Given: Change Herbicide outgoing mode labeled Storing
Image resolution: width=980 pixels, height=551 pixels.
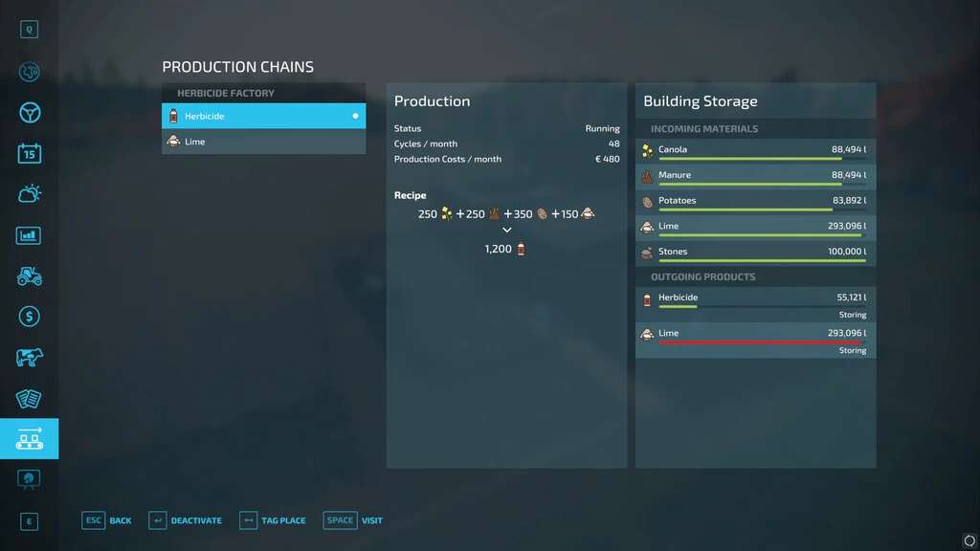Looking at the screenshot, I should click(852, 315).
